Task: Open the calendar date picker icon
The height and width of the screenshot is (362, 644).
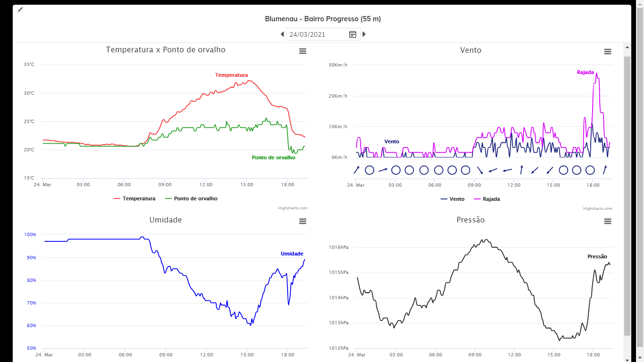Action: (x=353, y=34)
